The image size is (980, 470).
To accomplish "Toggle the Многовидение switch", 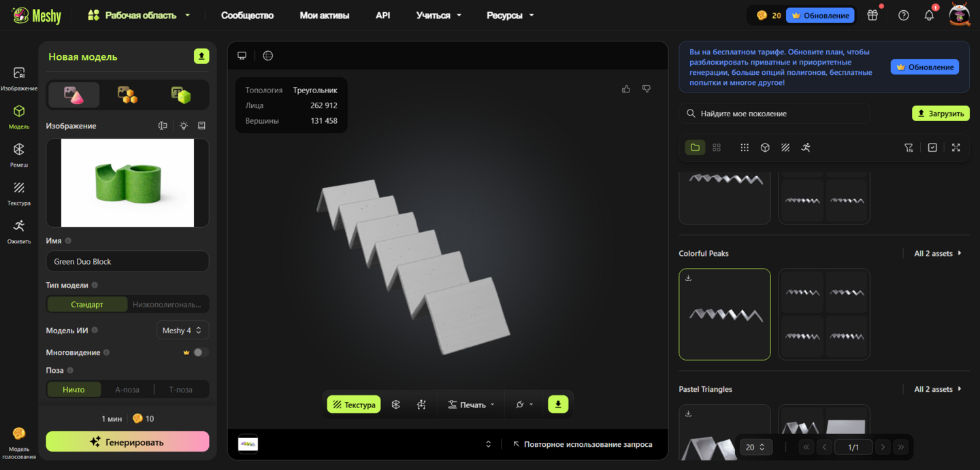I will pos(200,352).
